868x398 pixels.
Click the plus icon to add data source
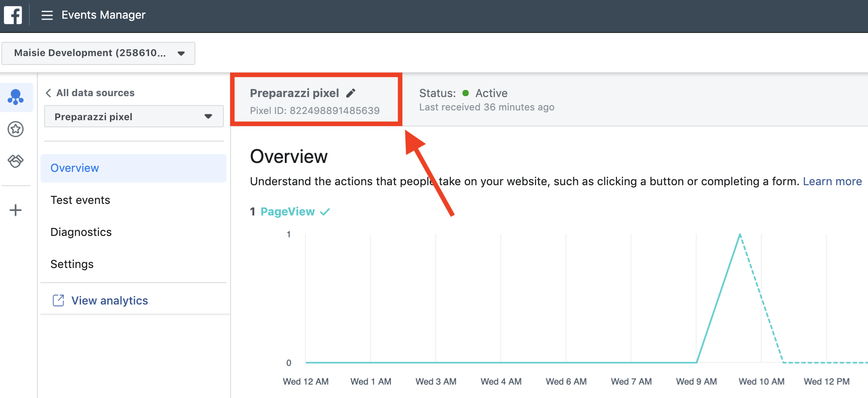pyautogui.click(x=16, y=210)
